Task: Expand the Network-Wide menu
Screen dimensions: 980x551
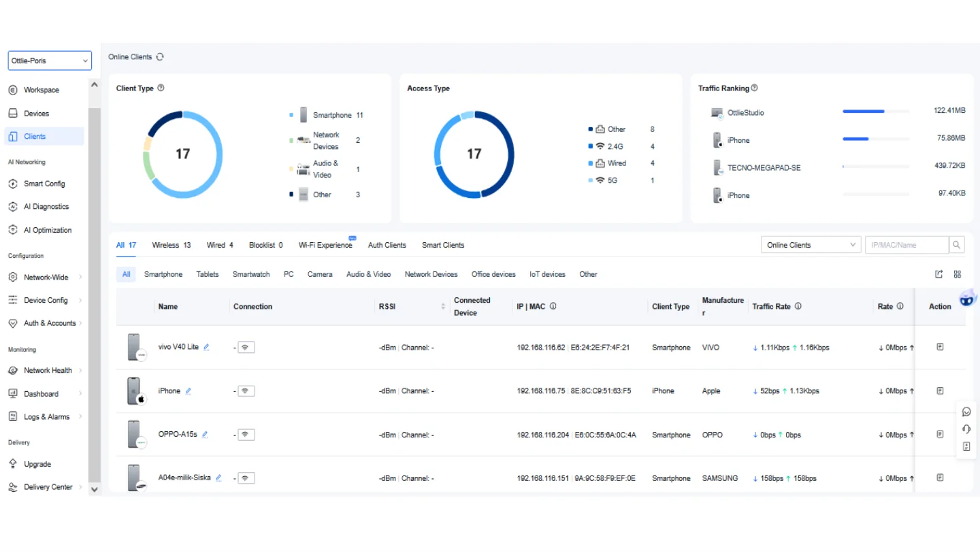Action: click(x=46, y=277)
